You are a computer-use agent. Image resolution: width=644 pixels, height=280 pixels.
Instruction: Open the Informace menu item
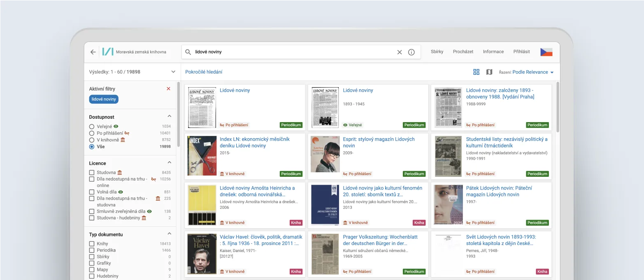(493, 52)
